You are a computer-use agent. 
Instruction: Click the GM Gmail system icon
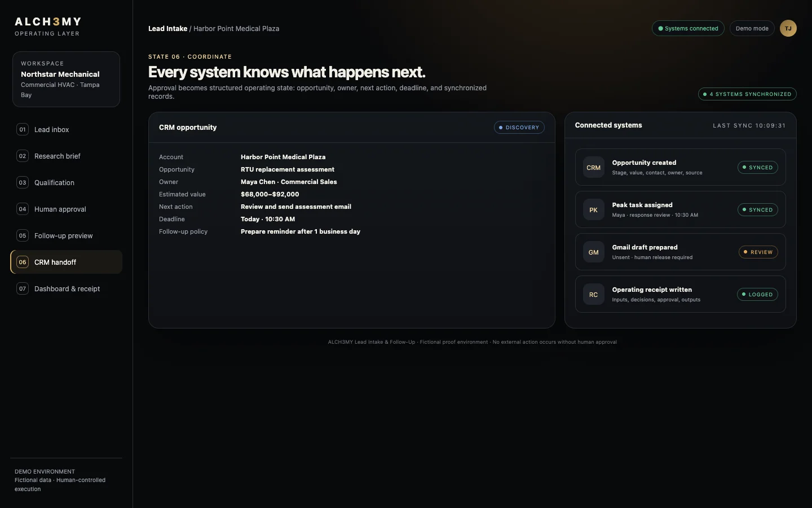pyautogui.click(x=593, y=252)
